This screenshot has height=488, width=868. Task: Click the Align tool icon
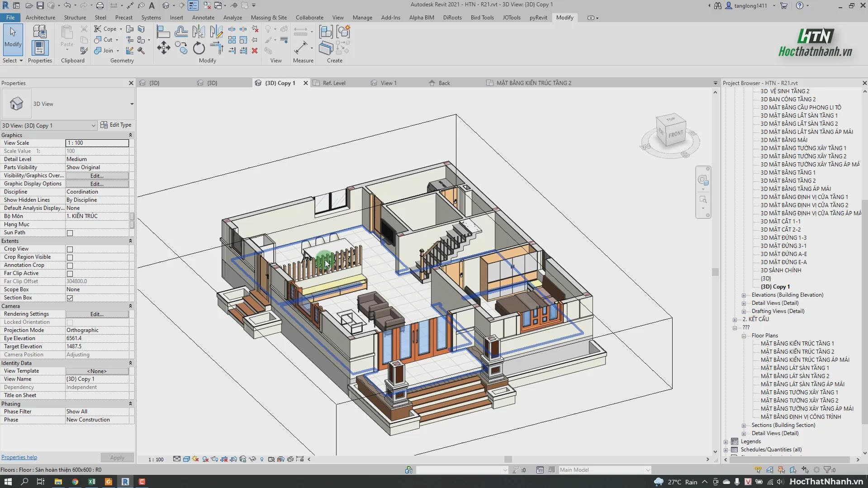pyautogui.click(x=163, y=31)
